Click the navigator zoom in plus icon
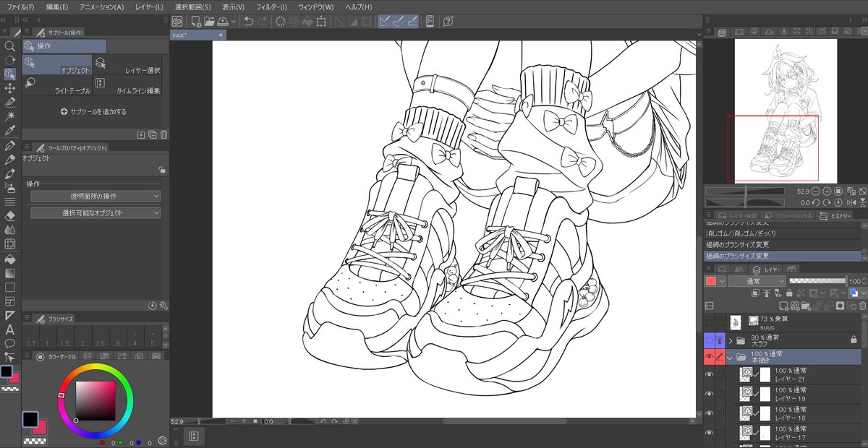This screenshot has width=868, height=448. click(827, 191)
